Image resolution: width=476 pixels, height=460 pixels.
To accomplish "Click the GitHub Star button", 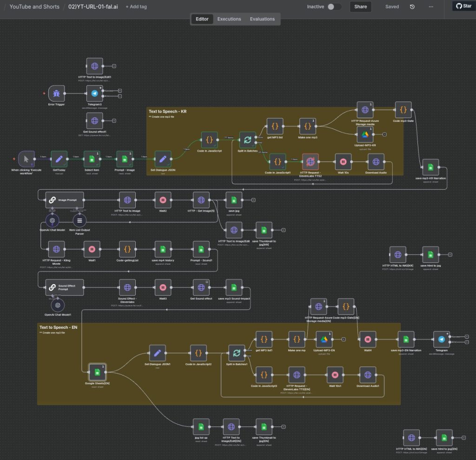I will 463,6.
